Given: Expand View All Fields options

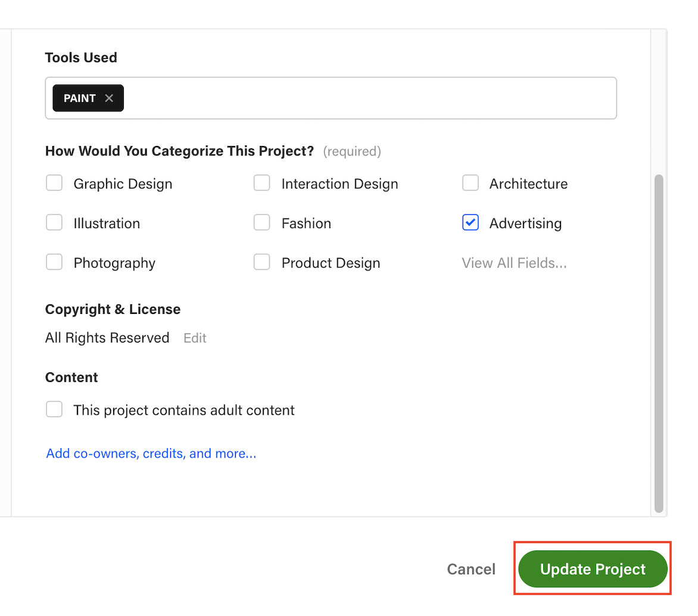Looking at the screenshot, I should coord(514,262).
